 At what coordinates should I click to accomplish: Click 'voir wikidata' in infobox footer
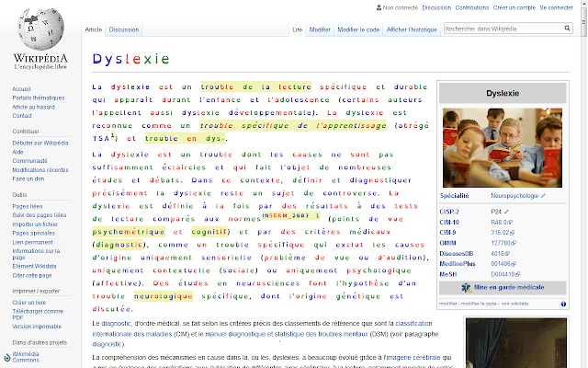click(x=514, y=304)
